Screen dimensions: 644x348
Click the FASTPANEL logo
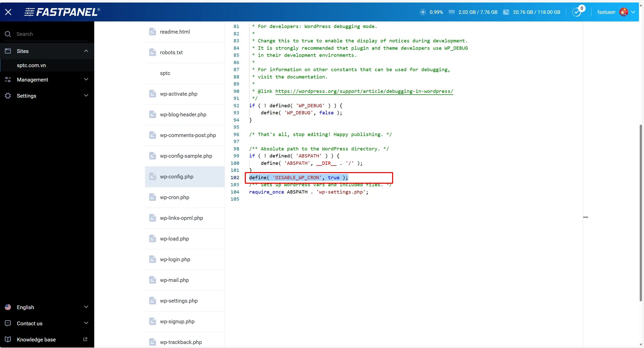[x=62, y=12]
